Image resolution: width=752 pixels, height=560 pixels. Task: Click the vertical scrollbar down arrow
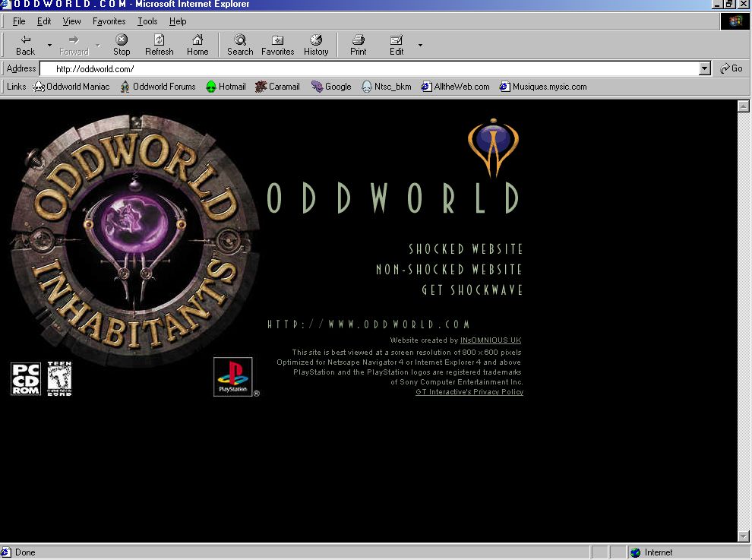[744, 536]
